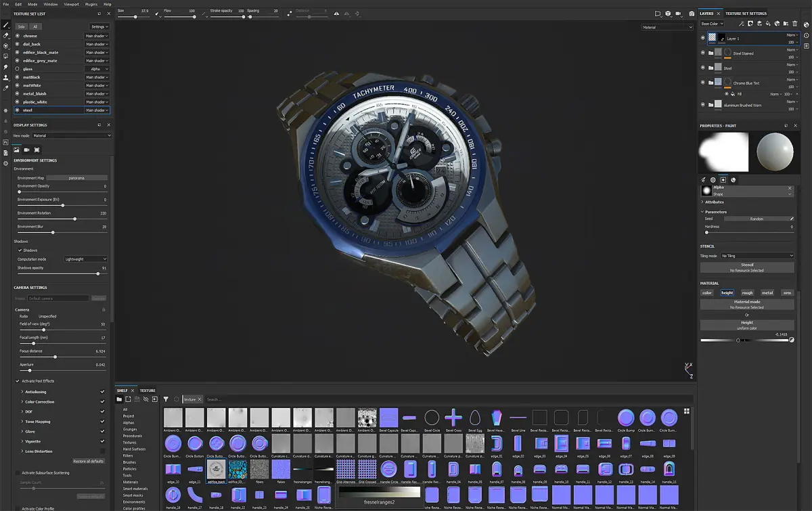Viewport: 812px width, 511px height.
Task: Click the Add paint layer wand icon
Action: (742, 24)
